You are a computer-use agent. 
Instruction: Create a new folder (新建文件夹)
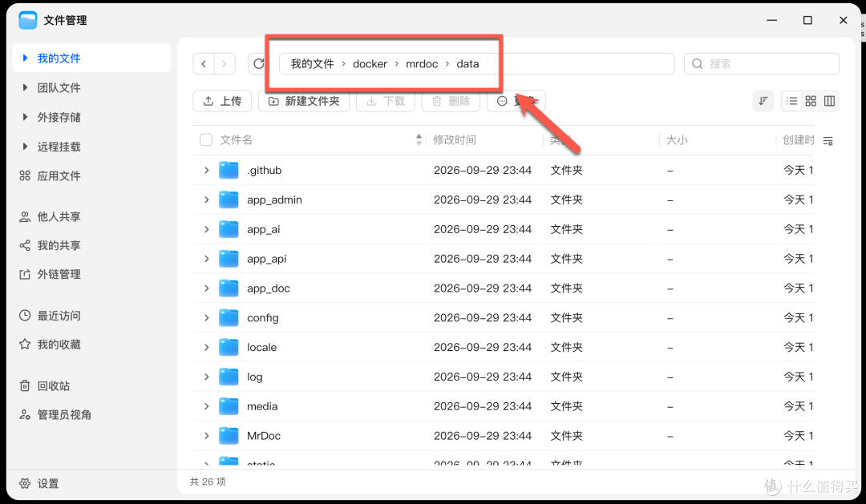[x=304, y=101]
